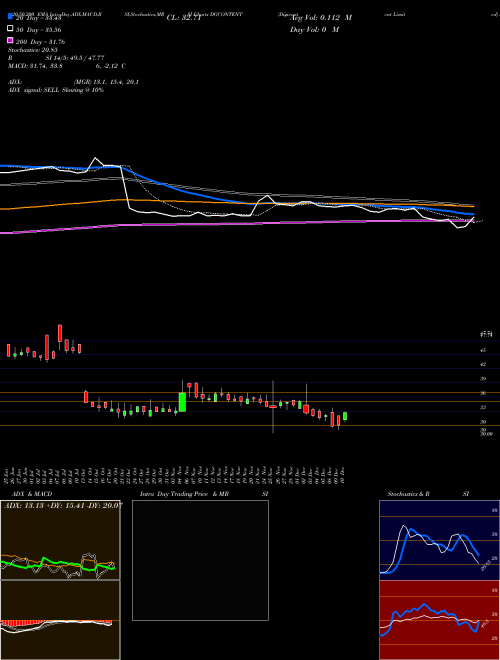Click the 'CL: 32.71' closing price label

click(x=184, y=18)
